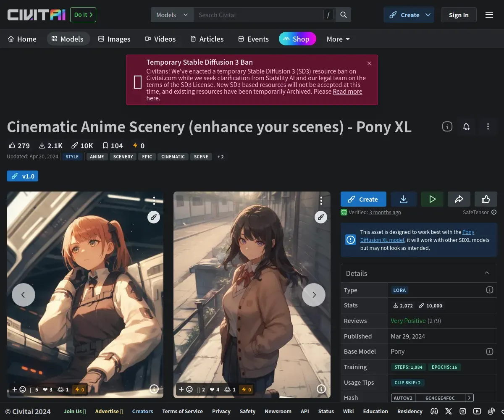Open TikTok link in footer

pos(491,411)
